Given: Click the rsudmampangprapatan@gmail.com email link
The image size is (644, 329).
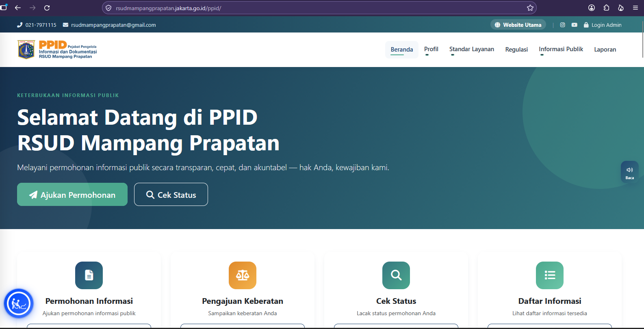Looking at the screenshot, I should pos(109,25).
